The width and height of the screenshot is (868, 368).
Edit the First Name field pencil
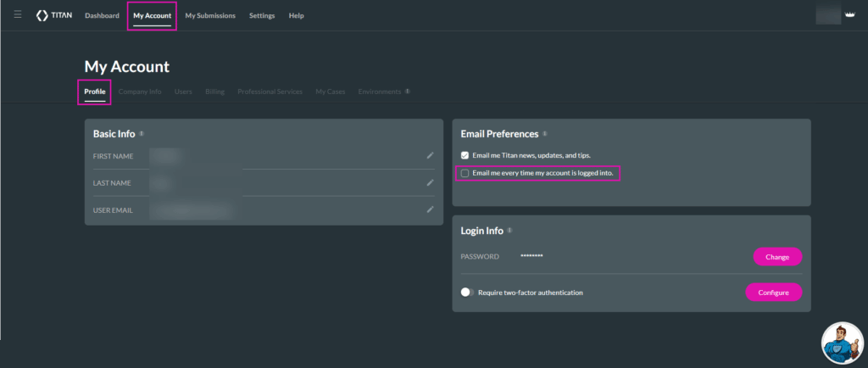430,155
